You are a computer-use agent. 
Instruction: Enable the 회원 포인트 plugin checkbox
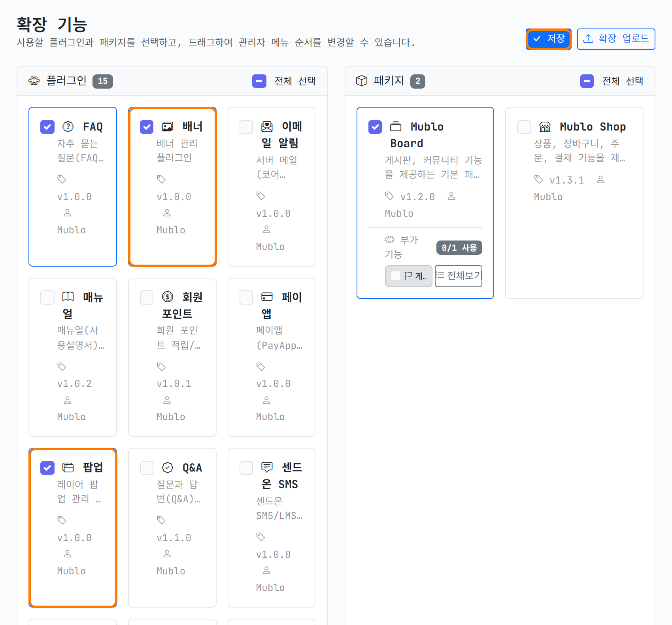[x=147, y=297]
